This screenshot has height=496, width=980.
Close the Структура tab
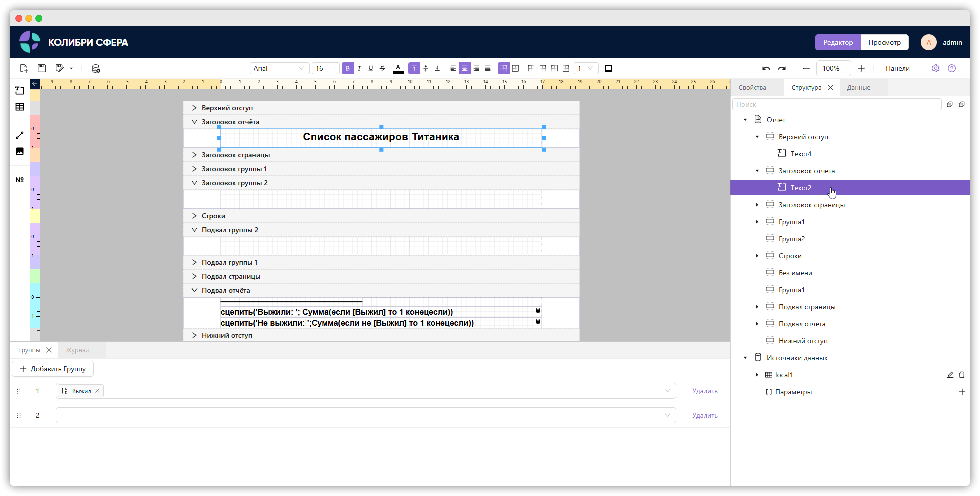coord(830,87)
